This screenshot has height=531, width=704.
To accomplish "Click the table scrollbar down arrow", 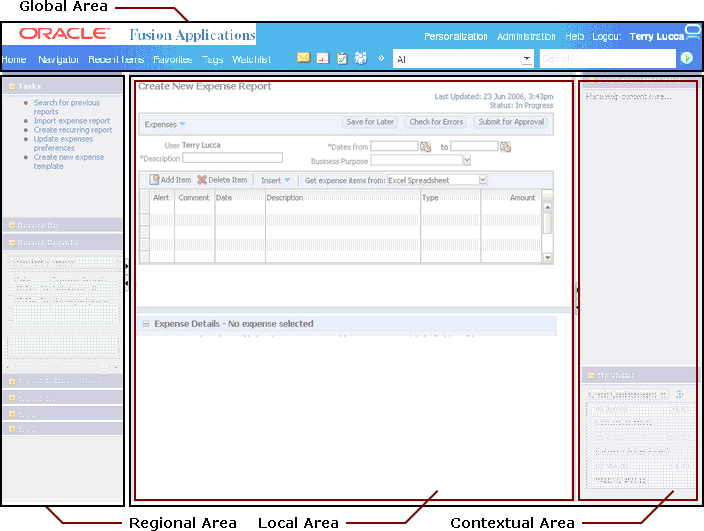I will [x=547, y=258].
